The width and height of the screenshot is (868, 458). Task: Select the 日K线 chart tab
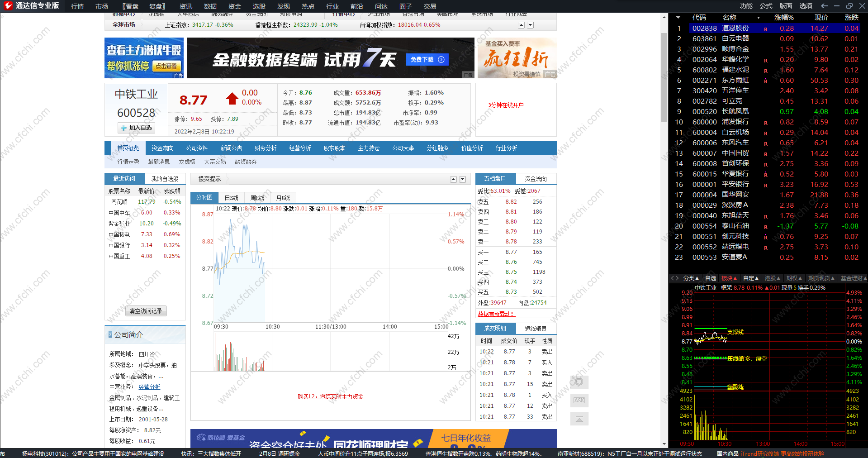click(231, 198)
